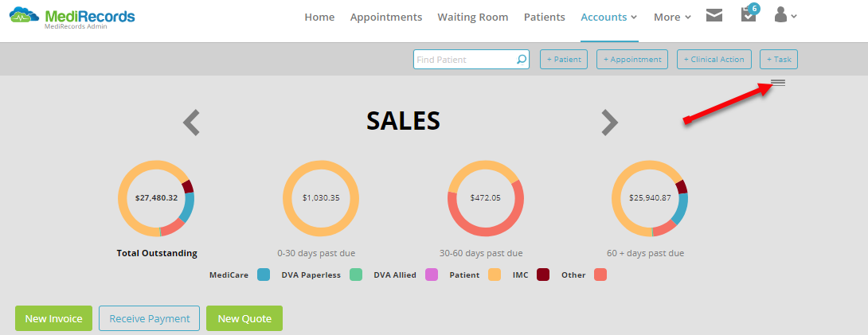Click the + Clinical Action button

(714, 59)
